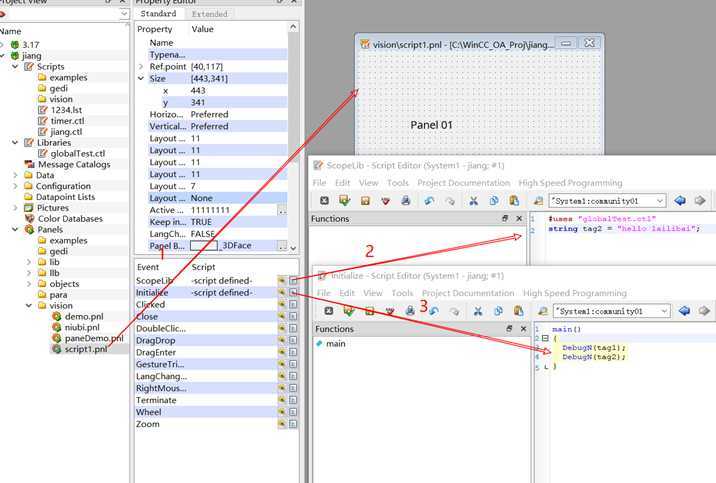
Task: Select the Initialize event row
Action: (205, 293)
